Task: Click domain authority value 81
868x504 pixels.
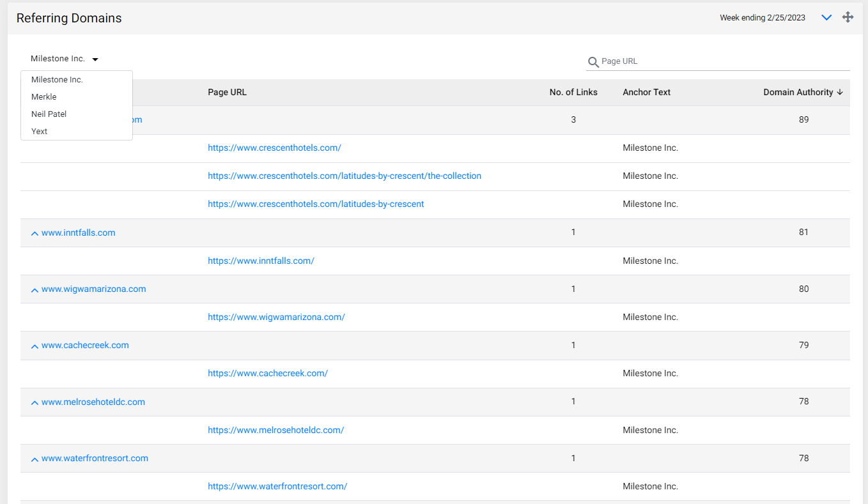Action: pyautogui.click(x=803, y=233)
